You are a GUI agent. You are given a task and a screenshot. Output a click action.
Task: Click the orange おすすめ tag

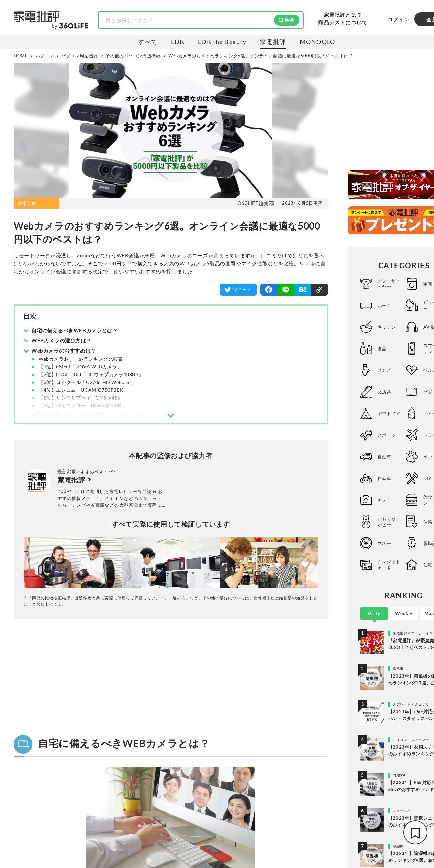coord(37,203)
